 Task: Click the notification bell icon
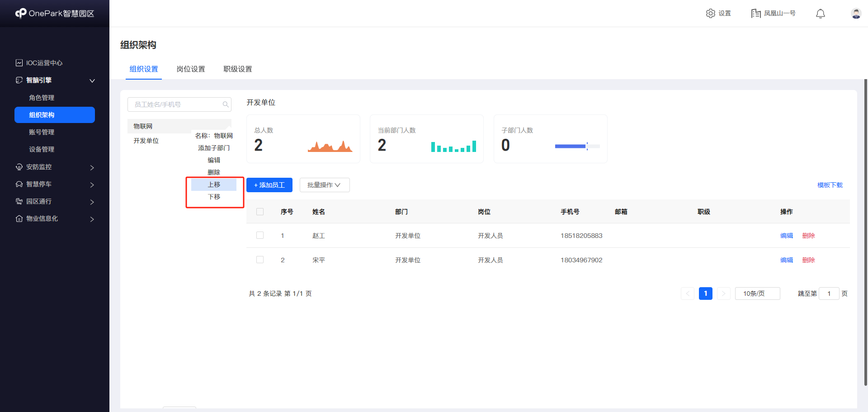(820, 13)
